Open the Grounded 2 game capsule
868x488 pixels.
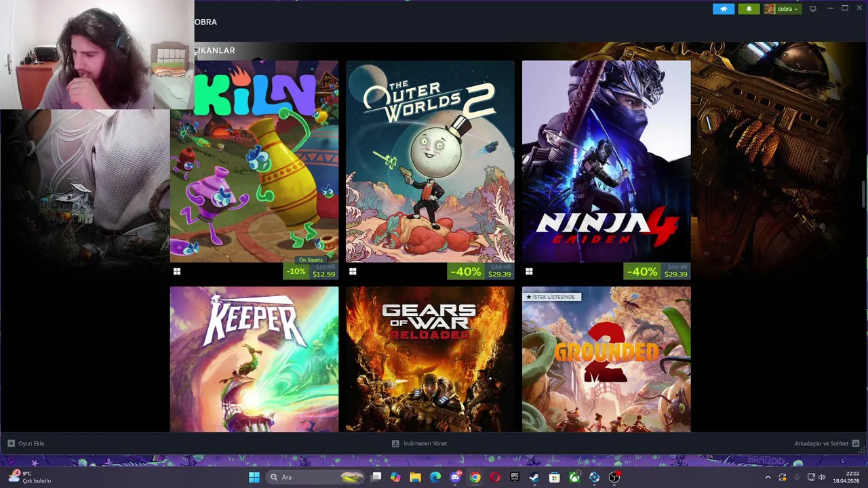point(606,359)
